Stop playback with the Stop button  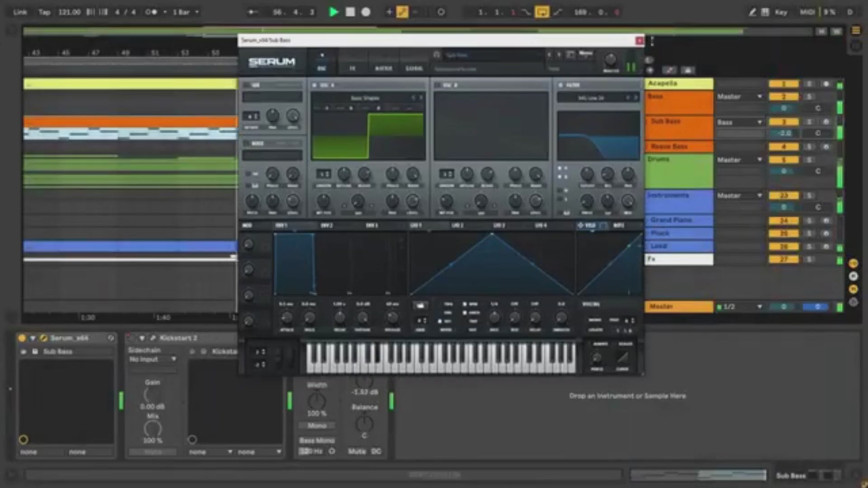350,12
